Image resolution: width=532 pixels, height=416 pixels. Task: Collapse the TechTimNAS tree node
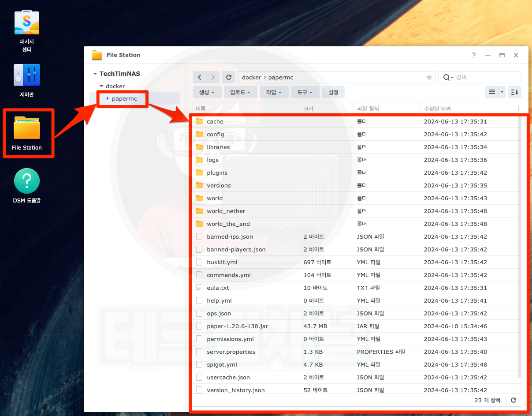[95, 74]
